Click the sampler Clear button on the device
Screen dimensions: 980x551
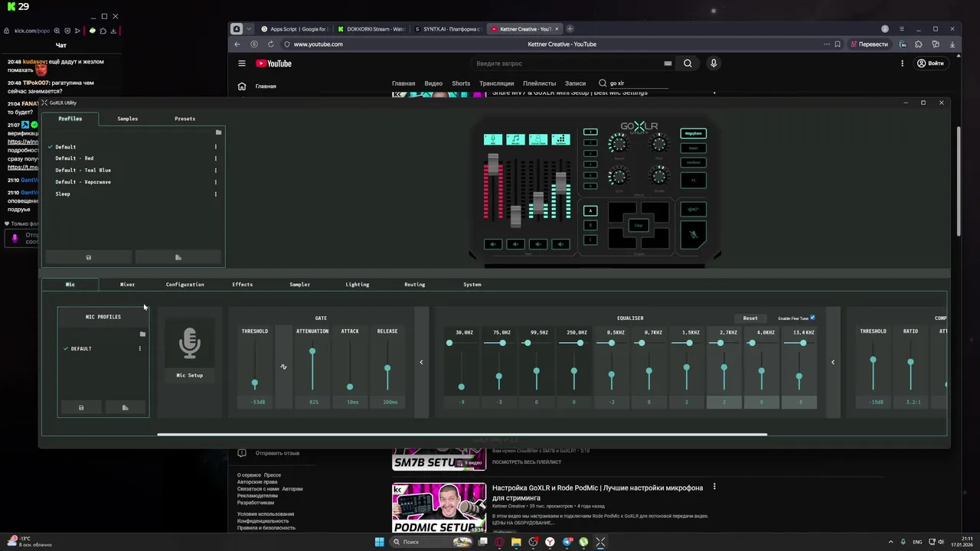pos(639,225)
